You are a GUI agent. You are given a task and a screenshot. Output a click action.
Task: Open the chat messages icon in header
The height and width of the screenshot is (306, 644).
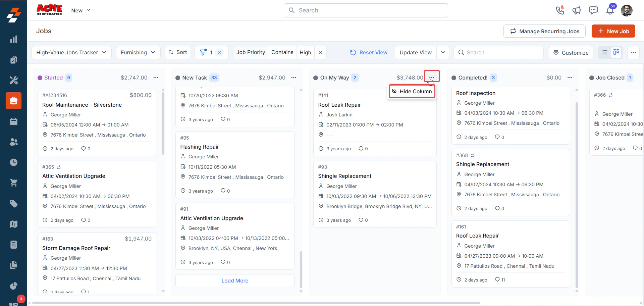(593, 10)
